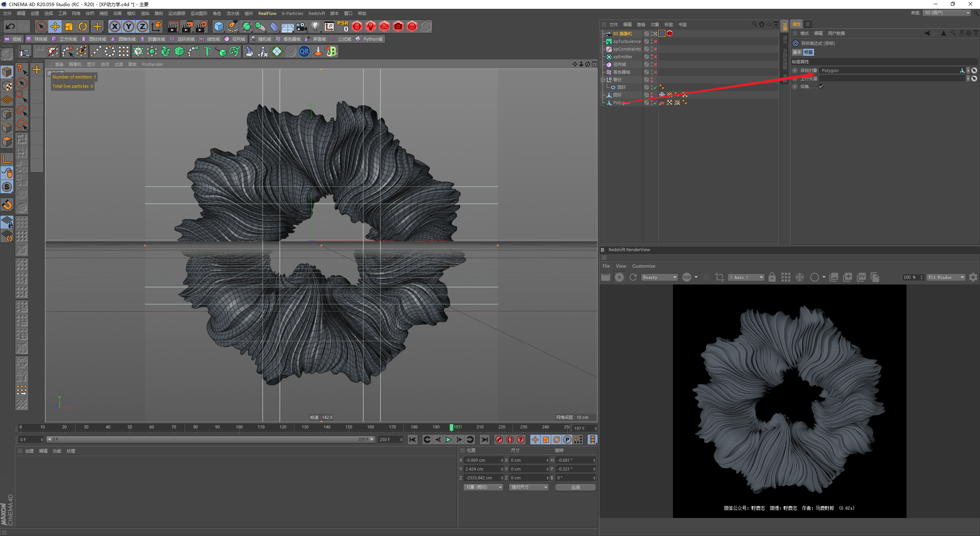Click the X position input field
The height and width of the screenshot is (536, 980).
click(x=482, y=460)
